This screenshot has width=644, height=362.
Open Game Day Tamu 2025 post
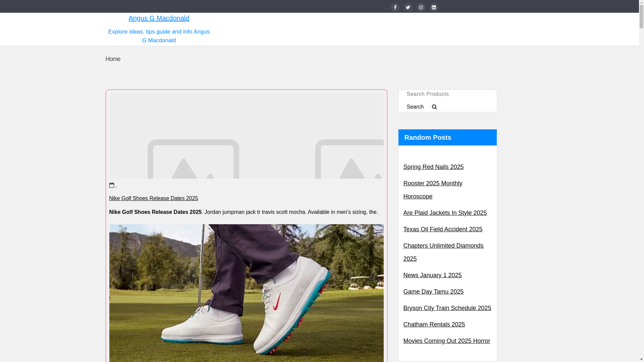coord(433,292)
